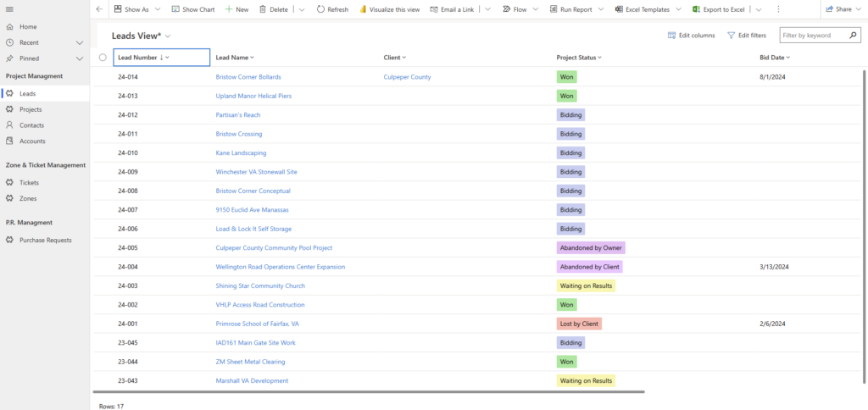Expand the Pinned section in sidebar
This screenshot has height=410, width=868.
pos(80,58)
